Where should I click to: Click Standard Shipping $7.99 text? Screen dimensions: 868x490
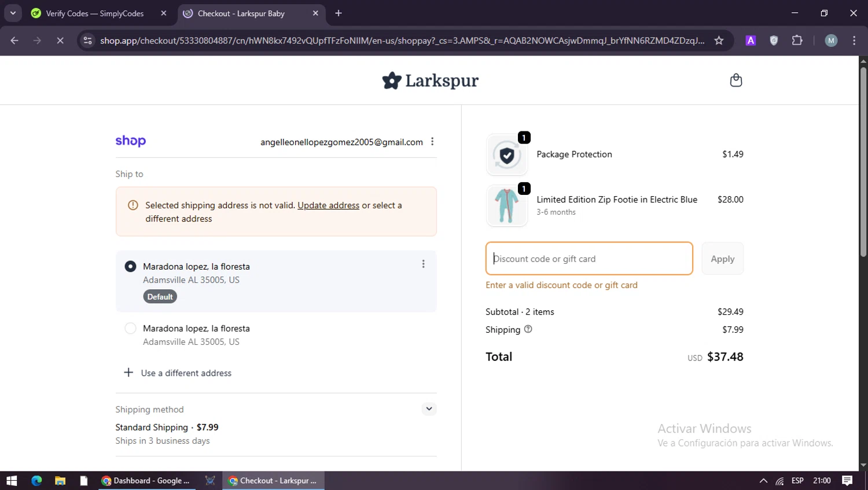tap(167, 428)
